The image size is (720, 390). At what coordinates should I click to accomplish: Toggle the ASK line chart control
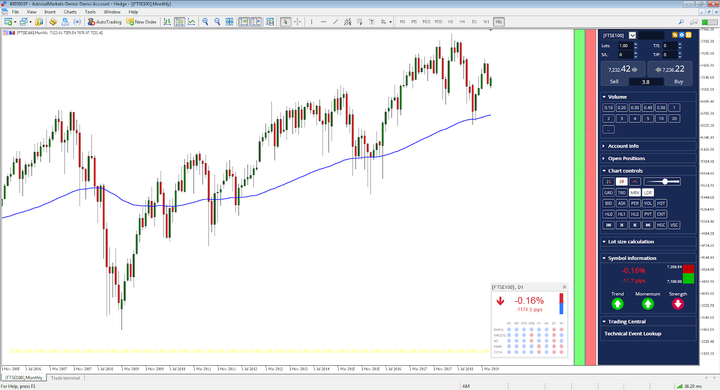tap(621, 203)
